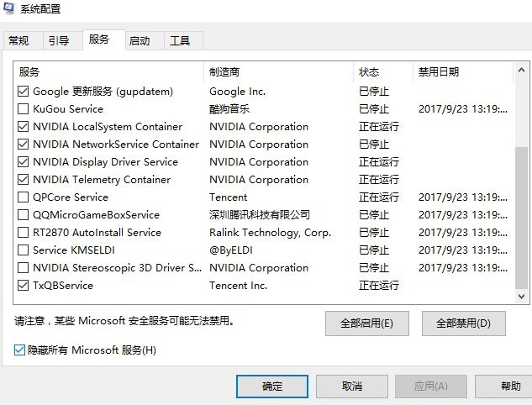Check the QQMicroGameBoxService checkbox
Viewport: 532px width, 405px height.
(23, 215)
